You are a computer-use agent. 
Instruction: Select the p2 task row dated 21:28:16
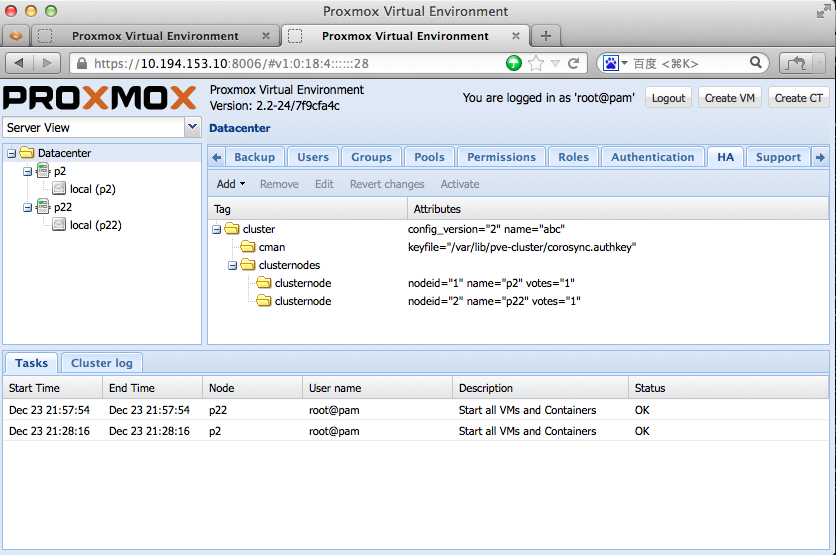tap(415, 431)
